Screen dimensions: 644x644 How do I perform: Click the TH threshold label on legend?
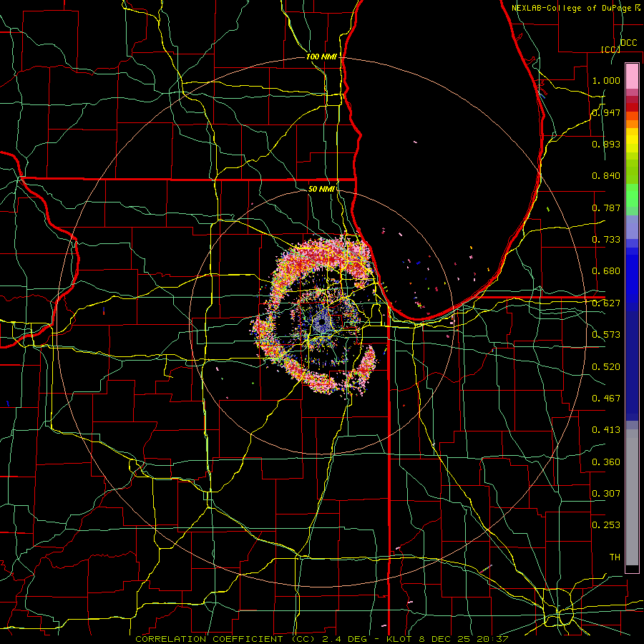pyautogui.click(x=615, y=557)
